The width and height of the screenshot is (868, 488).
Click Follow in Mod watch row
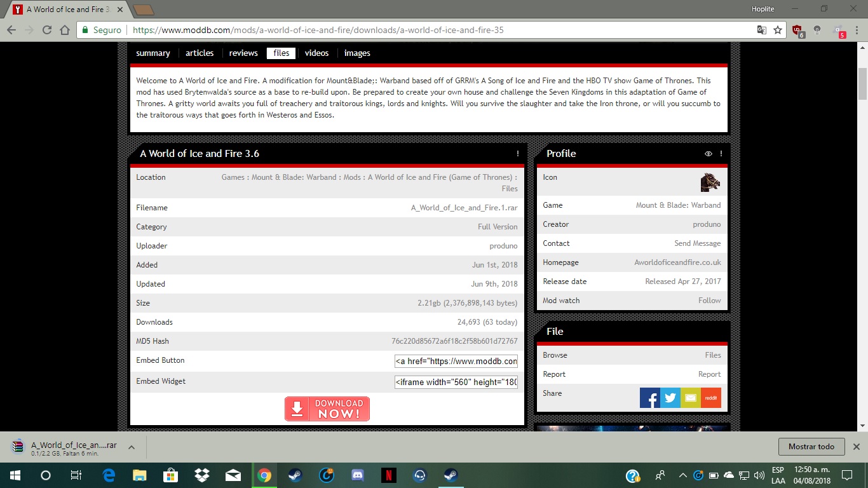(x=710, y=301)
